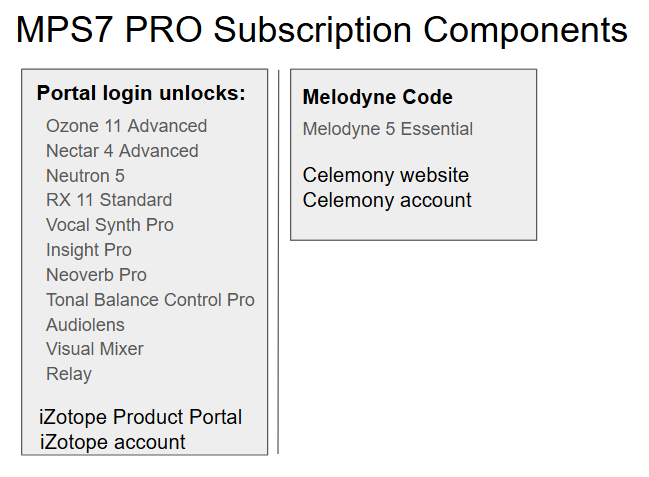This screenshot has height=477, width=649.
Task: Select RX 11 Standard in list
Action: [109, 200]
